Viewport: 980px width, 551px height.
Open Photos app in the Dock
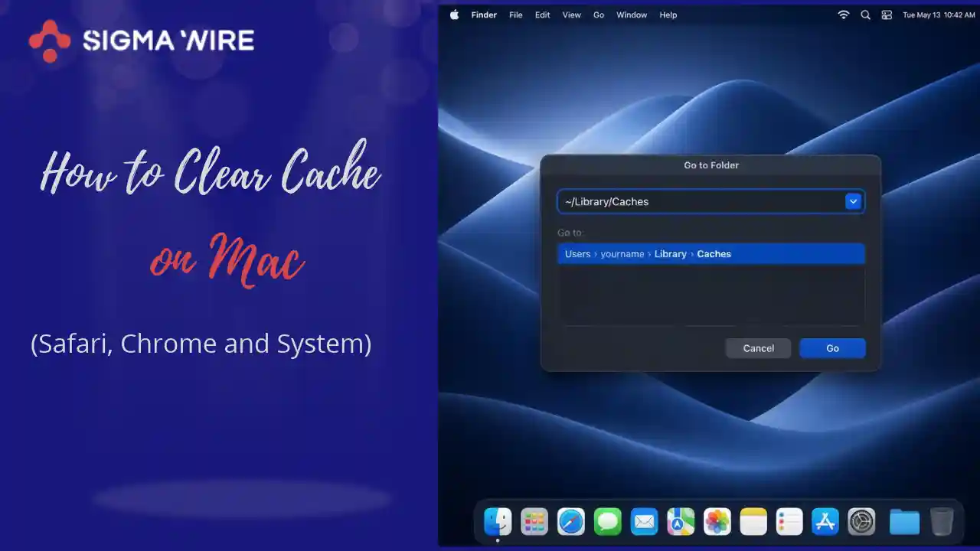(717, 522)
